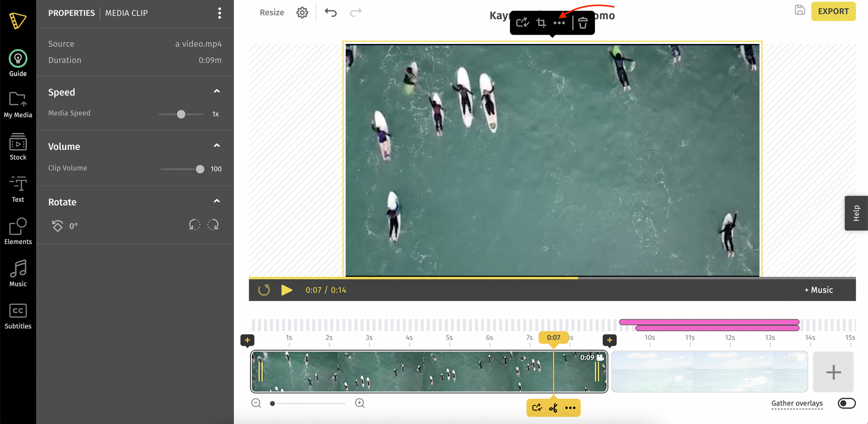The height and width of the screenshot is (424, 868).
Task: Rotate clip counterclockwise
Action: click(194, 225)
